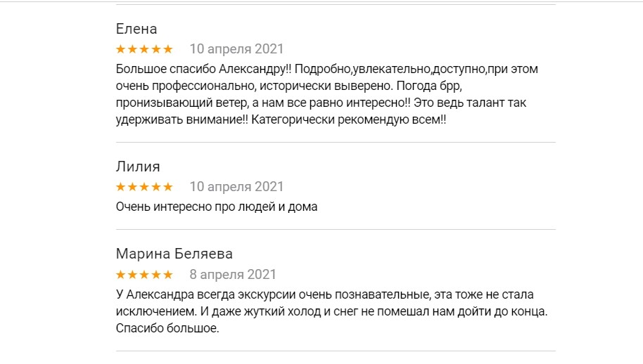Viewport: 643px width, 364px height.
Task: Click the date on Лилия's review
Action: point(236,187)
